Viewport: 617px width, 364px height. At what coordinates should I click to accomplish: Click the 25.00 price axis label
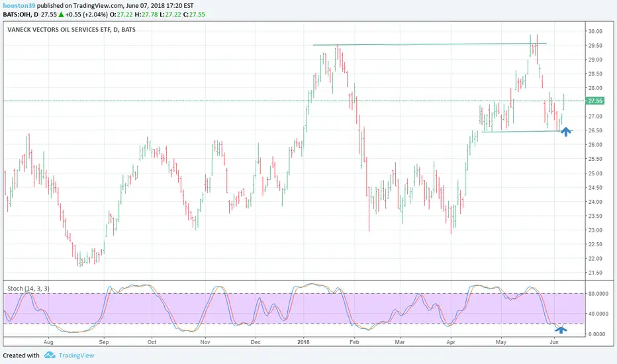595,173
